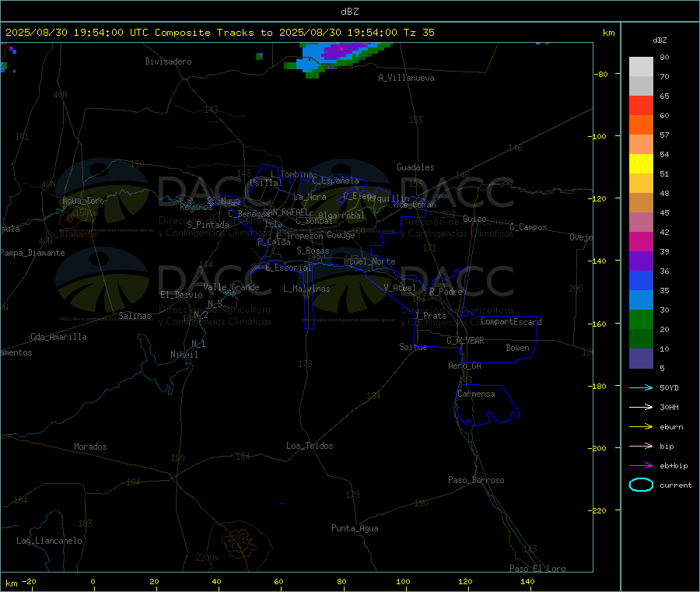Click the SAN_RAFAEL map label

[285, 212]
